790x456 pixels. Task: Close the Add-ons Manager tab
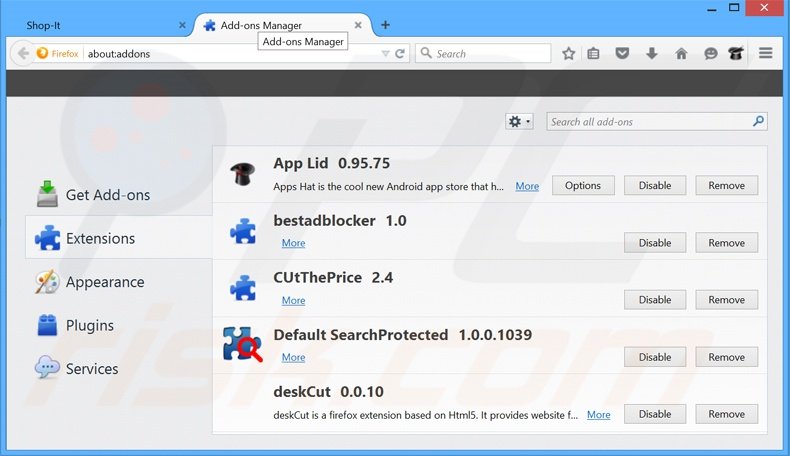pos(358,25)
